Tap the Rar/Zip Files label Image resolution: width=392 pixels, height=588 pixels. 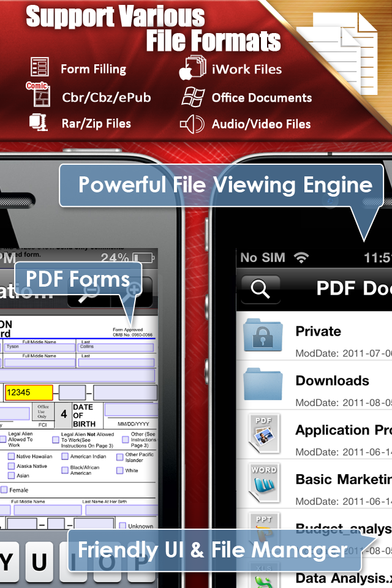click(96, 123)
